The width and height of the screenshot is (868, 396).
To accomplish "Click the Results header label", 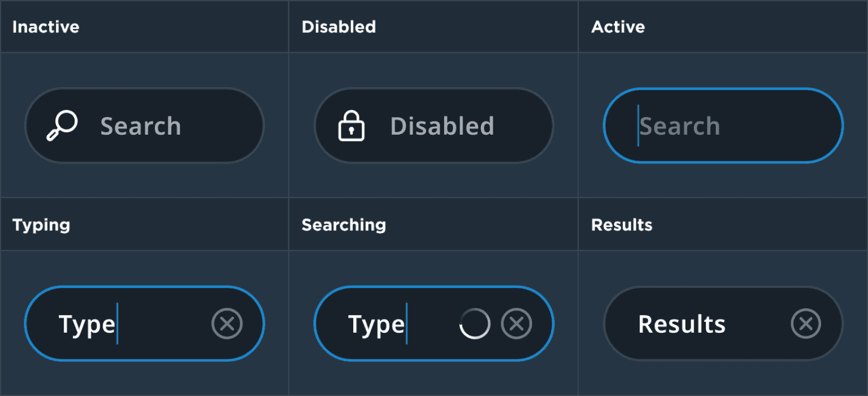I will pos(622,225).
